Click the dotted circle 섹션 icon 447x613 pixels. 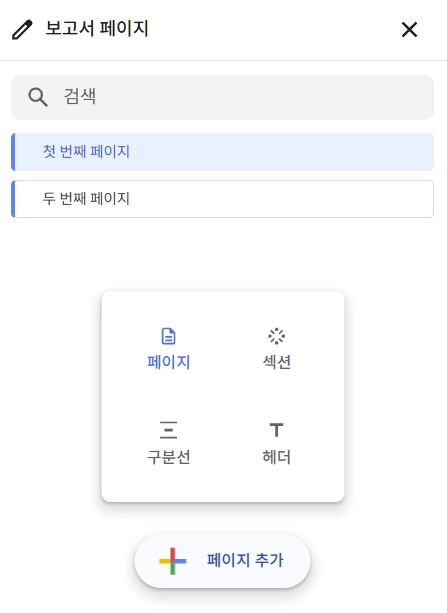click(276, 336)
